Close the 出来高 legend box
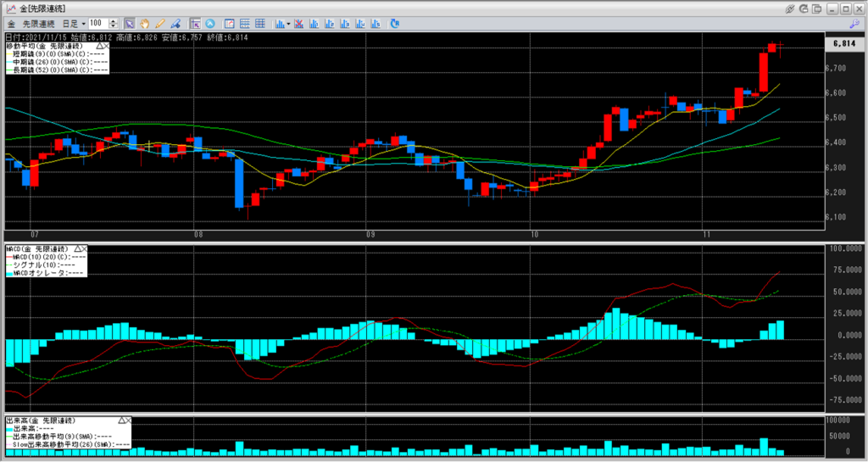Image resolution: width=868 pixels, height=462 pixels. coord(127,420)
